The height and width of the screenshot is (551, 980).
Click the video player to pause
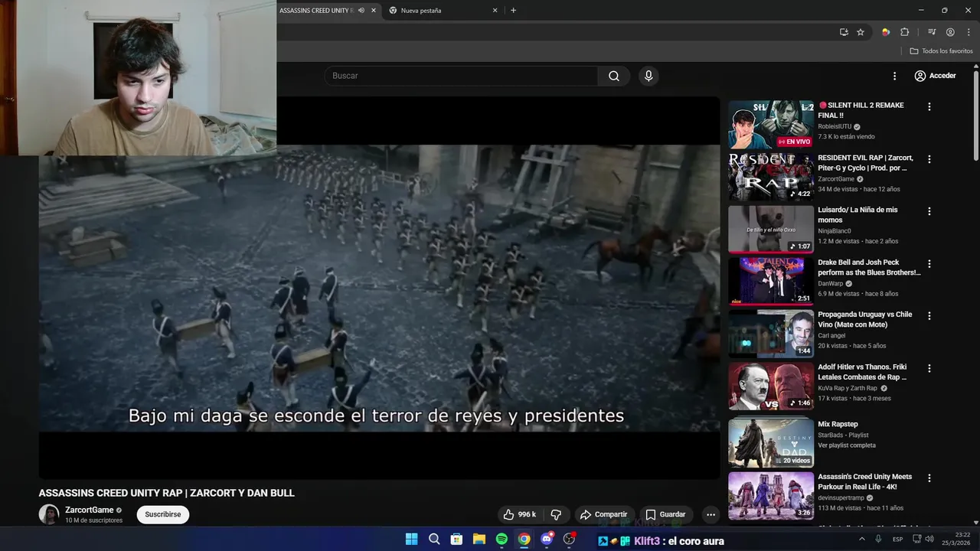click(x=379, y=287)
